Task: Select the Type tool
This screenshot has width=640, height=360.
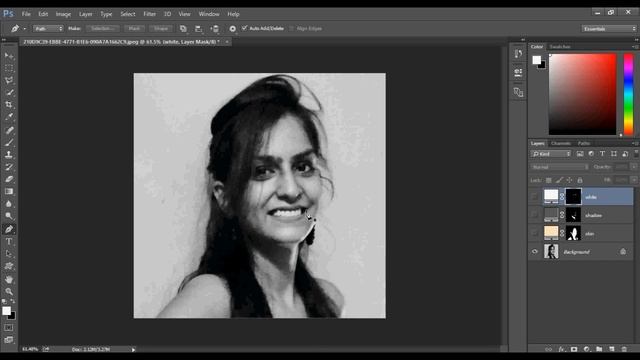Action: tap(9, 242)
